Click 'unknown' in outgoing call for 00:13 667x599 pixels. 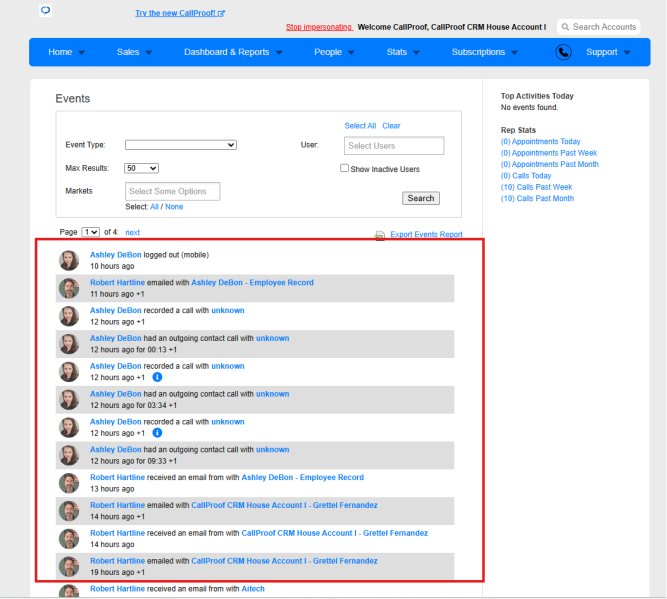click(272, 338)
